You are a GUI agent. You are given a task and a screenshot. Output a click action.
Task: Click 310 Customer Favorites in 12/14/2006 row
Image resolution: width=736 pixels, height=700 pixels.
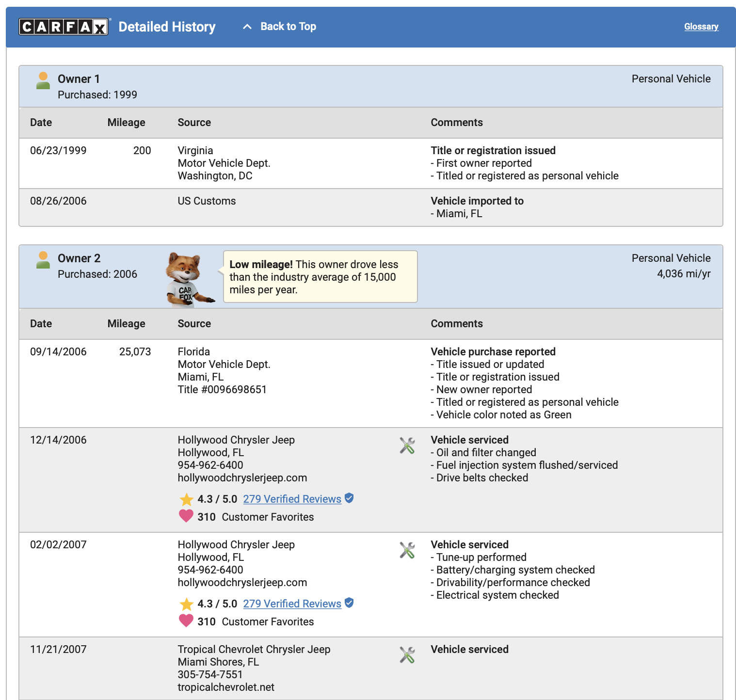[x=256, y=517]
